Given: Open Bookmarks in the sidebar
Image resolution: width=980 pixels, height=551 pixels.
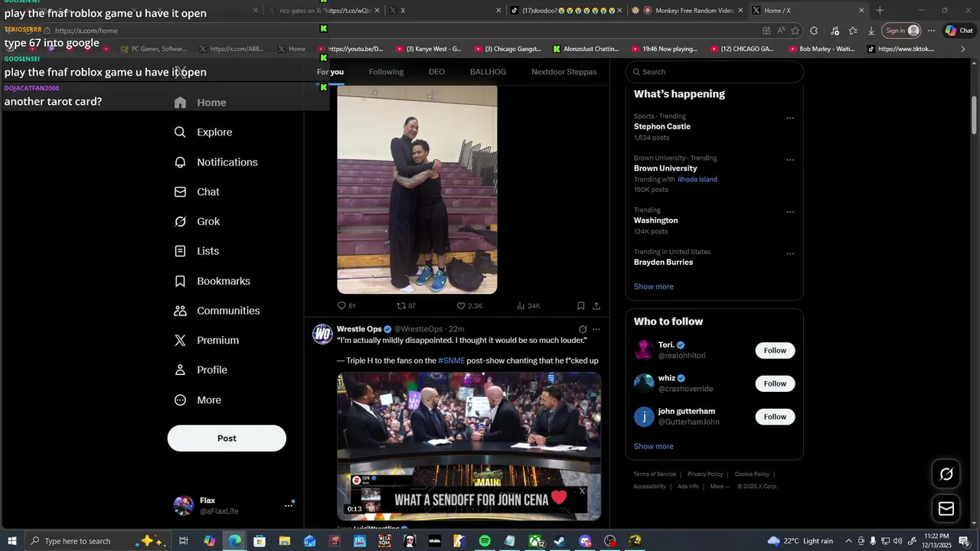Looking at the screenshot, I should 212,281.
